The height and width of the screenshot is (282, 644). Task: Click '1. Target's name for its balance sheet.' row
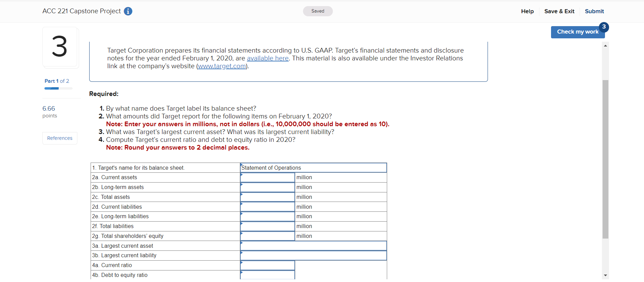point(165,168)
